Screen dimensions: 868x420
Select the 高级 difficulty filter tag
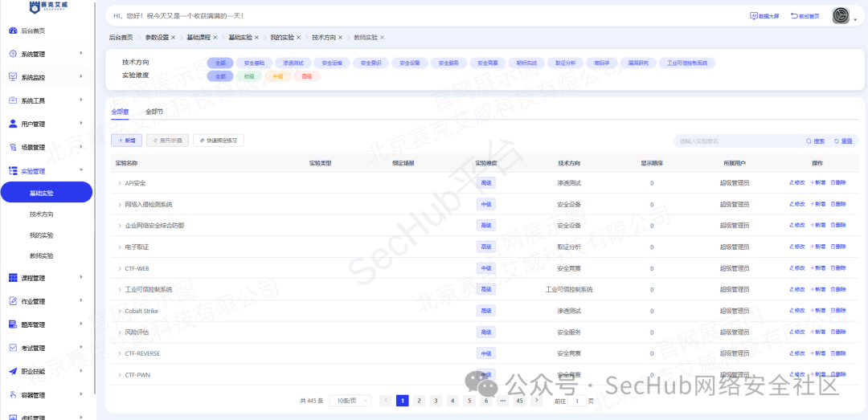307,77
